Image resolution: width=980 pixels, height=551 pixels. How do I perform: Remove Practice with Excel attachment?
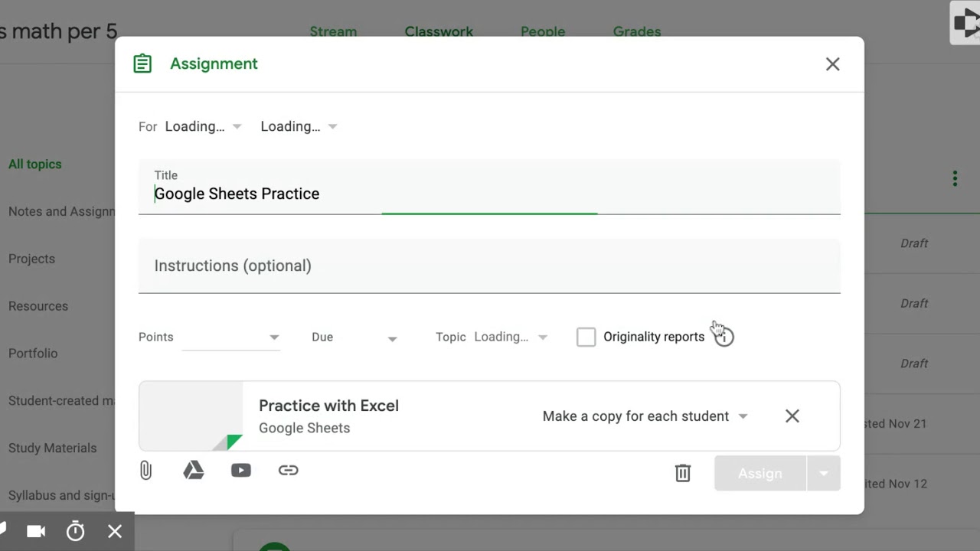click(792, 416)
